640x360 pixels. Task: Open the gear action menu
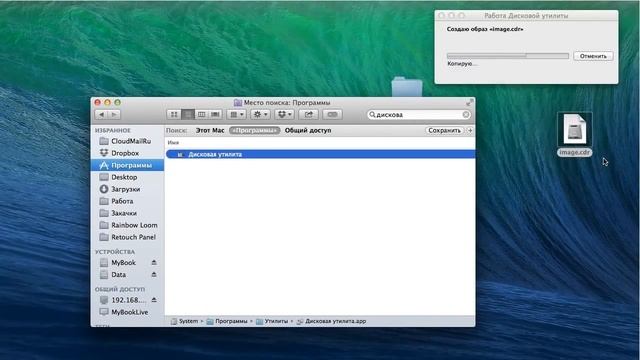(x=260, y=115)
